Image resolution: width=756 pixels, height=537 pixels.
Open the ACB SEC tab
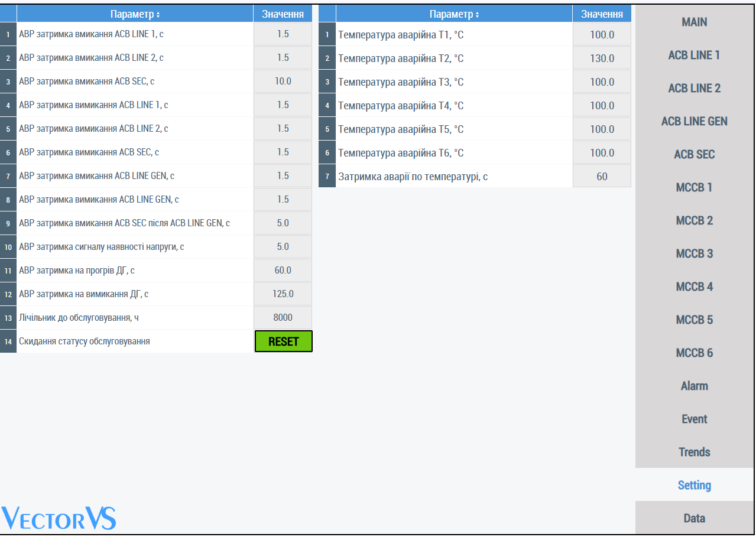[x=694, y=154]
